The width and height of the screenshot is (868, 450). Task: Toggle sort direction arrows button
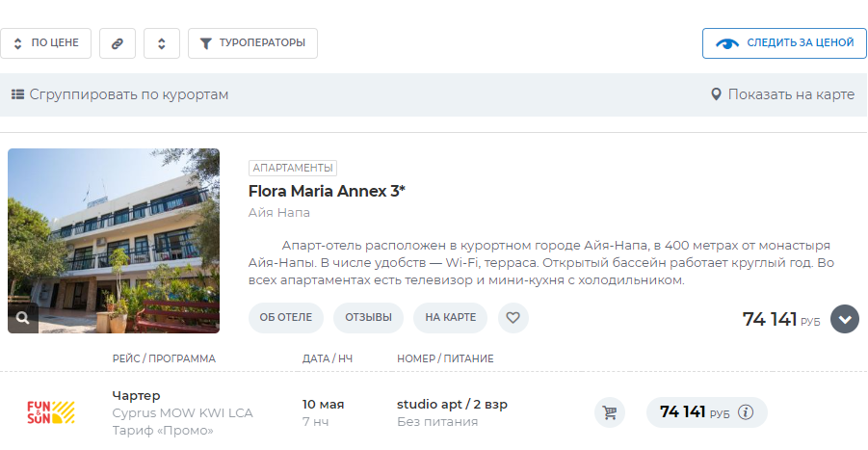coord(162,43)
